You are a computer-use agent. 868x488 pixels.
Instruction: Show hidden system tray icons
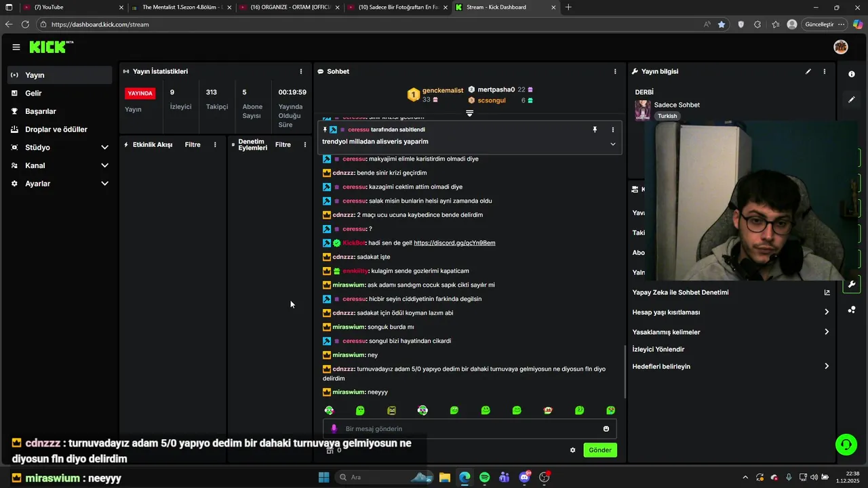[x=745, y=477]
